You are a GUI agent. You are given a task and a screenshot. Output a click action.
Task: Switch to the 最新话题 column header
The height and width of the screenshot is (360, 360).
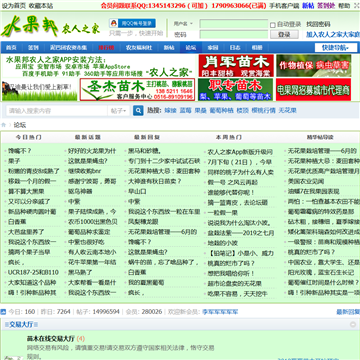88,137
